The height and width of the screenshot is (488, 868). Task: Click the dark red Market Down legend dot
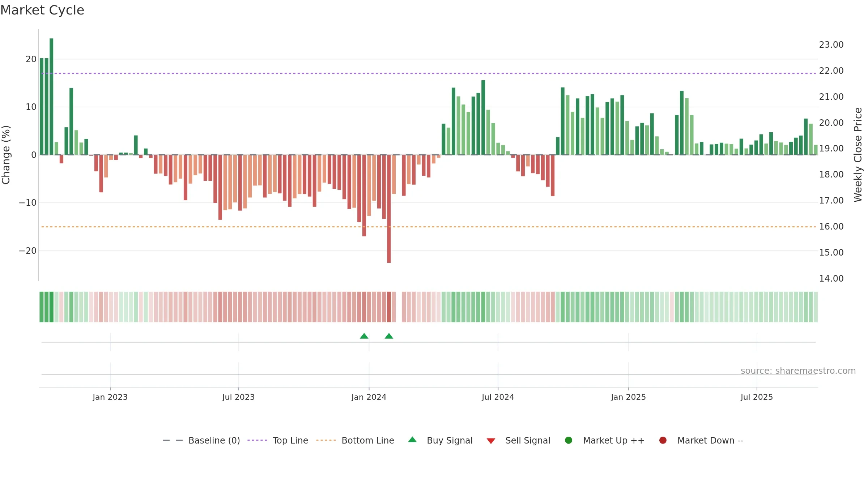(x=663, y=440)
